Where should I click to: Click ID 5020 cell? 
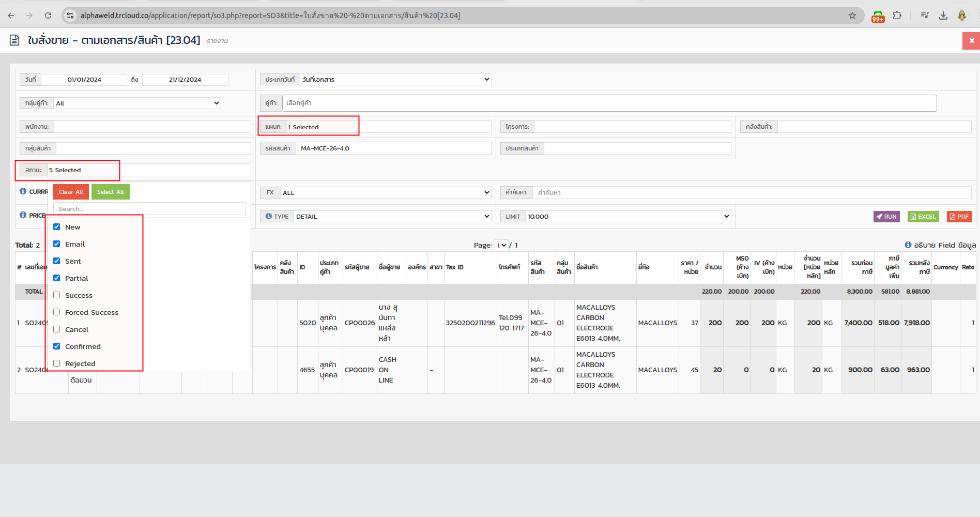point(308,323)
